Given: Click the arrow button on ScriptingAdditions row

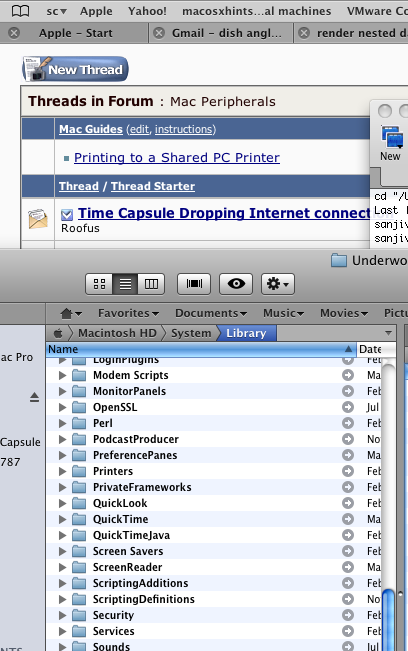Looking at the screenshot, I should (x=348, y=583).
